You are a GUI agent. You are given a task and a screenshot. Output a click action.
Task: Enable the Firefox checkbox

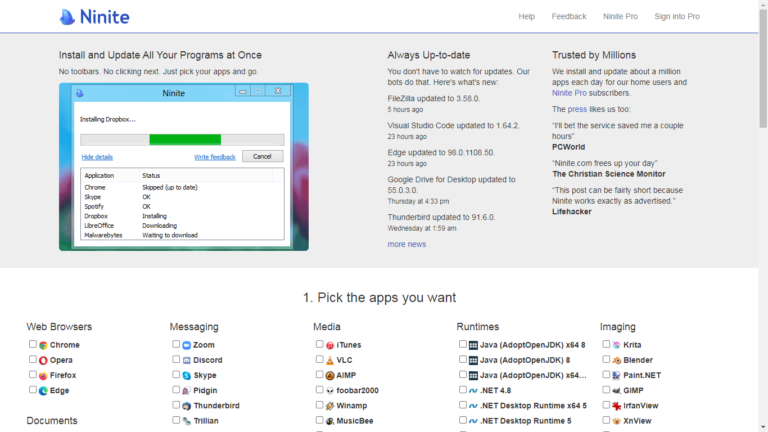coord(32,375)
